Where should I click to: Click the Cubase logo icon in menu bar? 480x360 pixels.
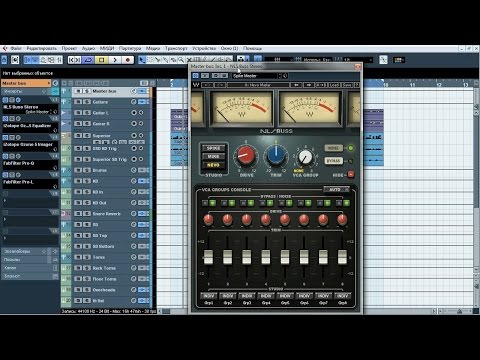(x=5, y=49)
